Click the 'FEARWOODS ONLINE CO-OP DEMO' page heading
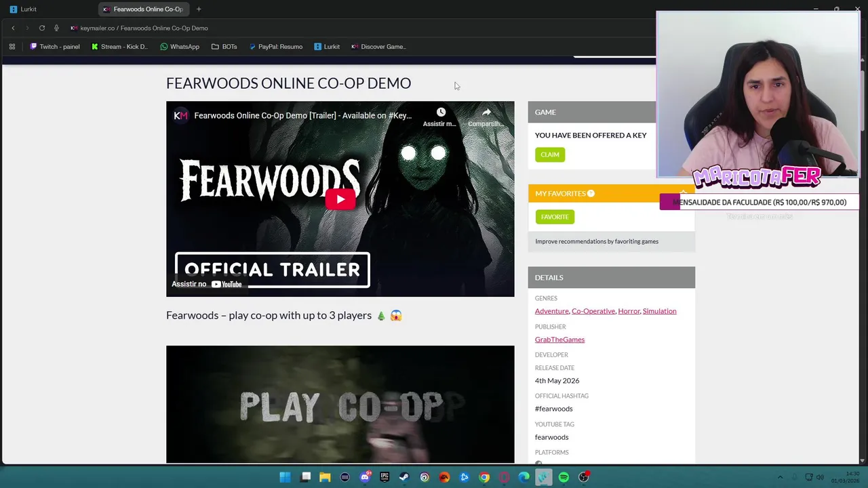868x488 pixels. 288,83
